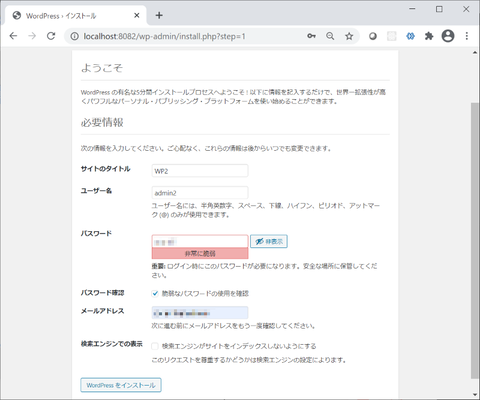This screenshot has height=400, width=480.
Task: Click the 検索エンジンでの表示 label
Action: (112, 344)
